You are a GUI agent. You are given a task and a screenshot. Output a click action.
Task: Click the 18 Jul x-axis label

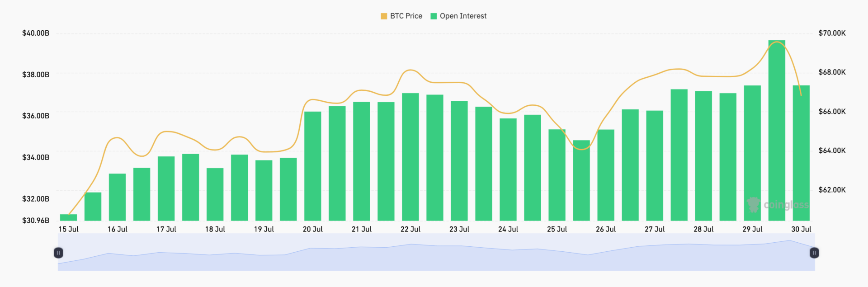tap(215, 229)
